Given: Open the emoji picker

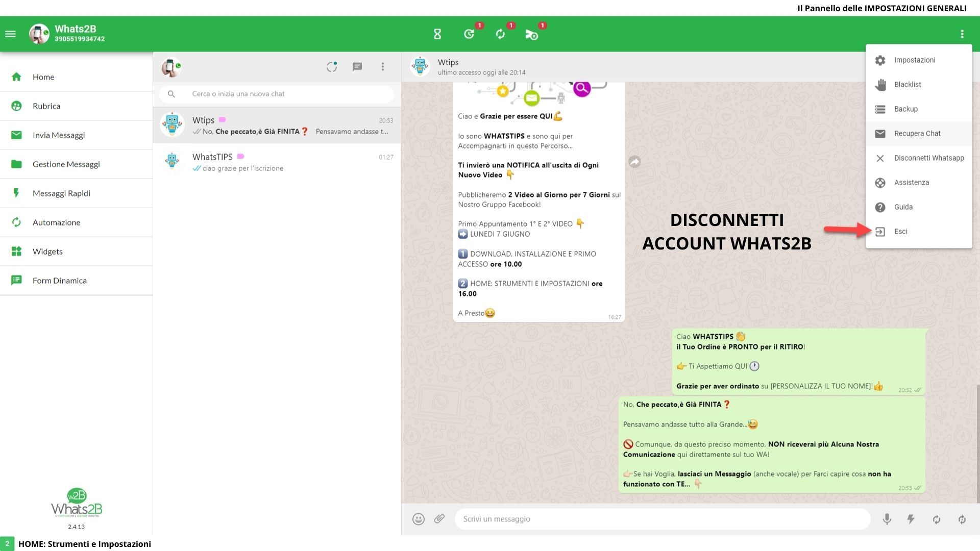Looking at the screenshot, I should point(419,519).
